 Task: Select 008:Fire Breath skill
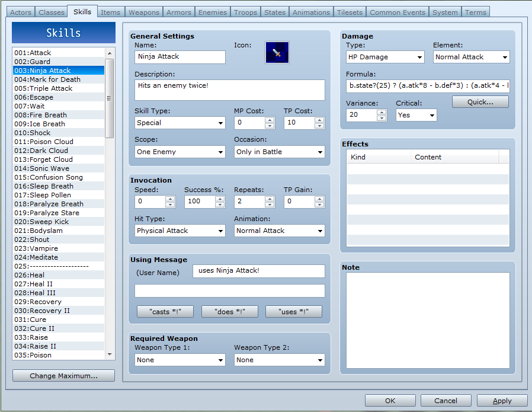(x=59, y=115)
